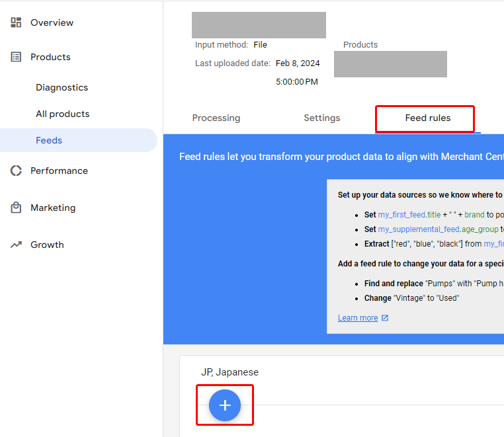The height and width of the screenshot is (437, 504).
Task: Open the Growth section label
Action: coord(47,245)
